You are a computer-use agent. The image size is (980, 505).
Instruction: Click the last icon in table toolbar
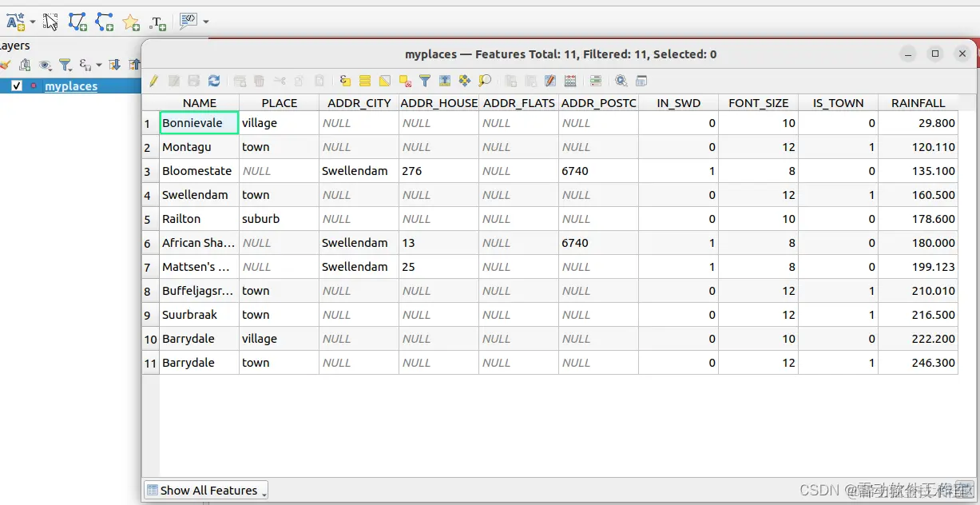(641, 81)
